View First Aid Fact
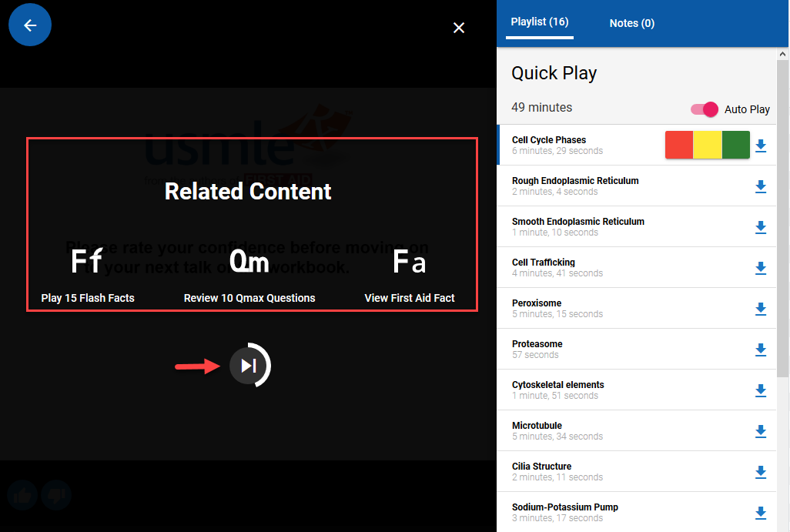The image size is (790, 532). 410,276
